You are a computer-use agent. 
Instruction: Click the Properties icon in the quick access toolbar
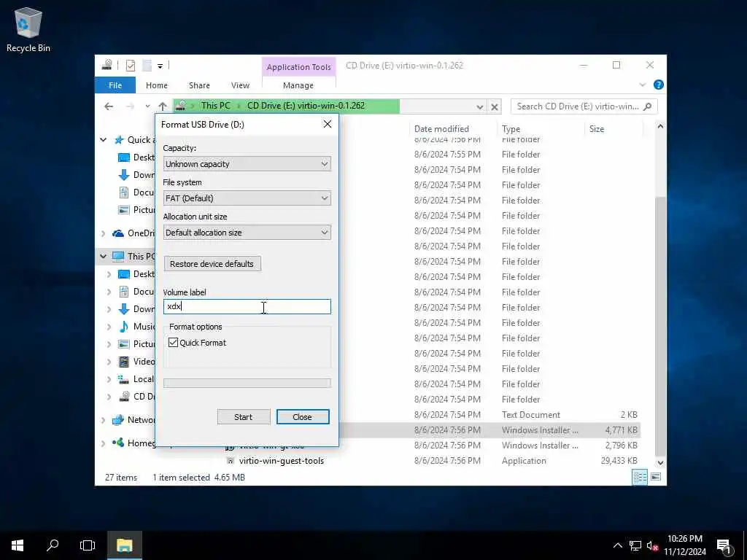point(131,65)
